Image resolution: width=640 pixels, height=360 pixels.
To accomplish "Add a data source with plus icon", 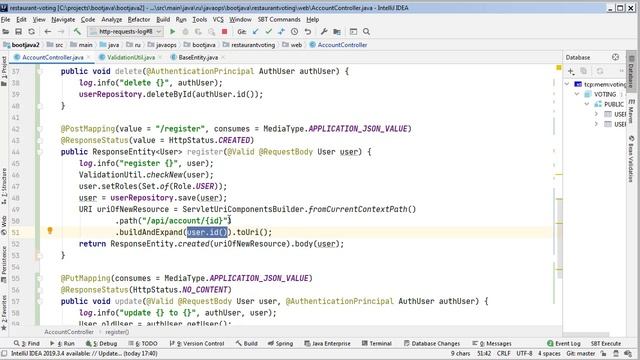I will pos(571,71).
